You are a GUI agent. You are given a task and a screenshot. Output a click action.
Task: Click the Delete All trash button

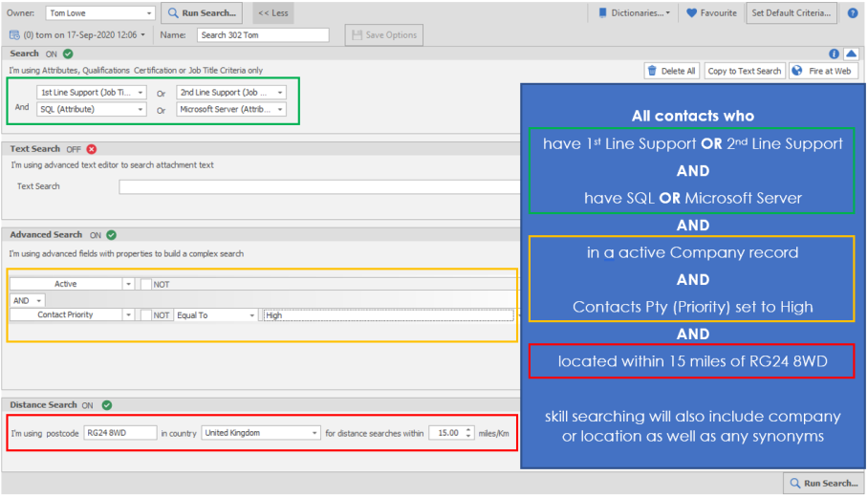tap(671, 71)
